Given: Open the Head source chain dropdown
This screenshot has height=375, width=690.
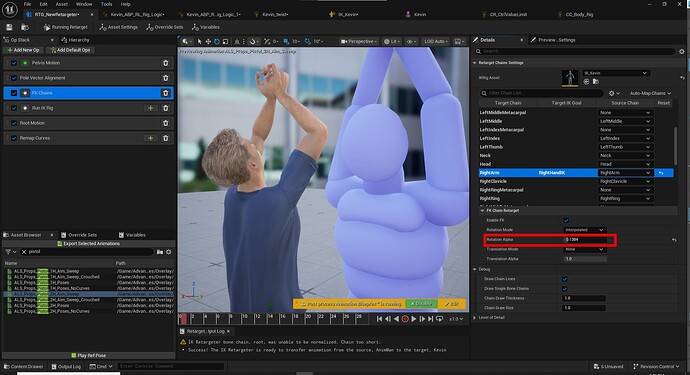Looking at the screenshot, I should tap(625, 164).
